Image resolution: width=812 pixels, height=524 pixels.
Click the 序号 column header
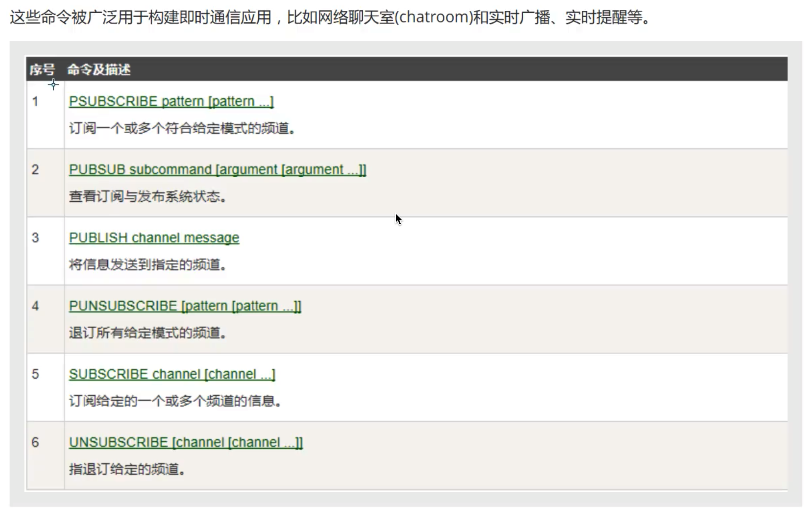click(x=42, y=69)
